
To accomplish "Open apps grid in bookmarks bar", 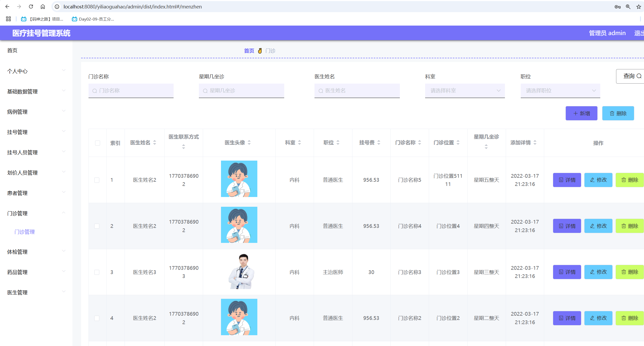I will pyautogui.click(x=8, y=19).
